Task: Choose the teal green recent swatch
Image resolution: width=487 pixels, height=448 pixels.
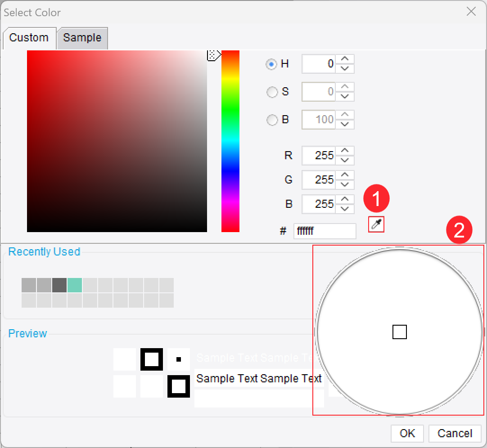Action: 75,285
